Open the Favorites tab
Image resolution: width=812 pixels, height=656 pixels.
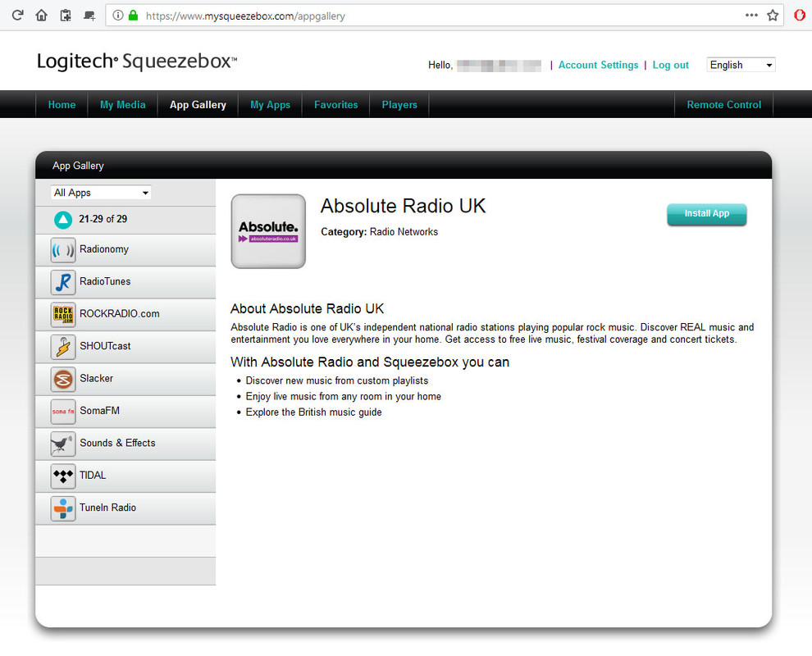click(336, 105)
